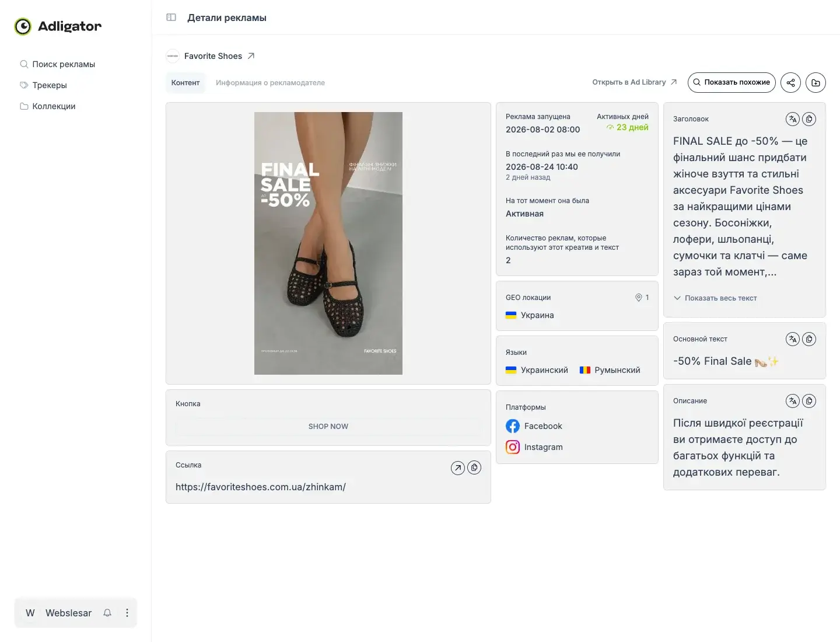840x642 pixels.
Task: Expand Показать весь текст
Action: pos(715,298)
